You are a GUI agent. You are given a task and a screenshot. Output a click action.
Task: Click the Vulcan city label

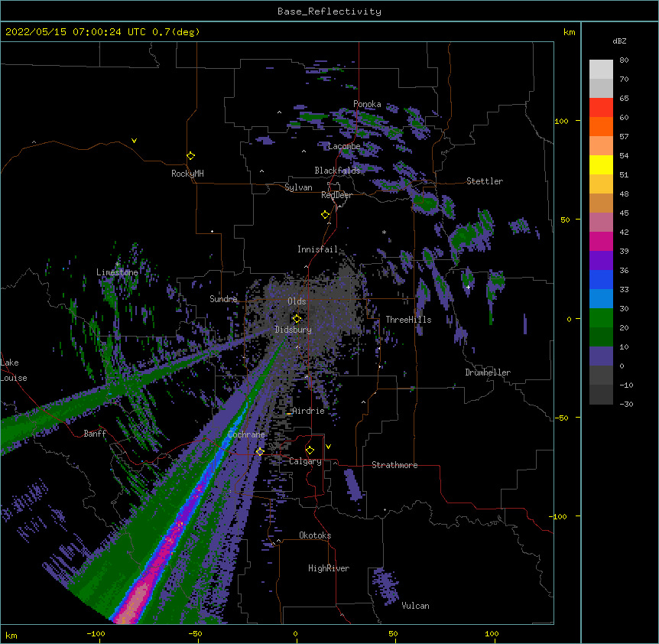coord(415,606)
